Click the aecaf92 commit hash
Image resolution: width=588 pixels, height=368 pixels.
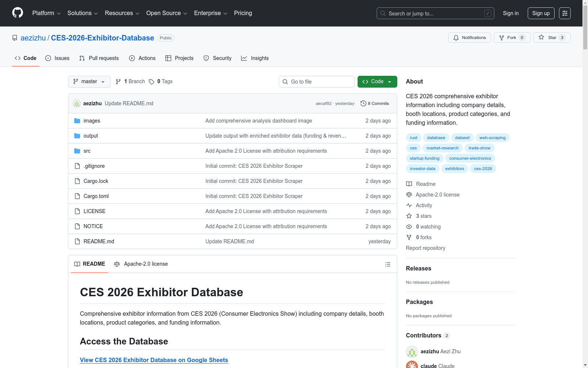click(324, 103)
